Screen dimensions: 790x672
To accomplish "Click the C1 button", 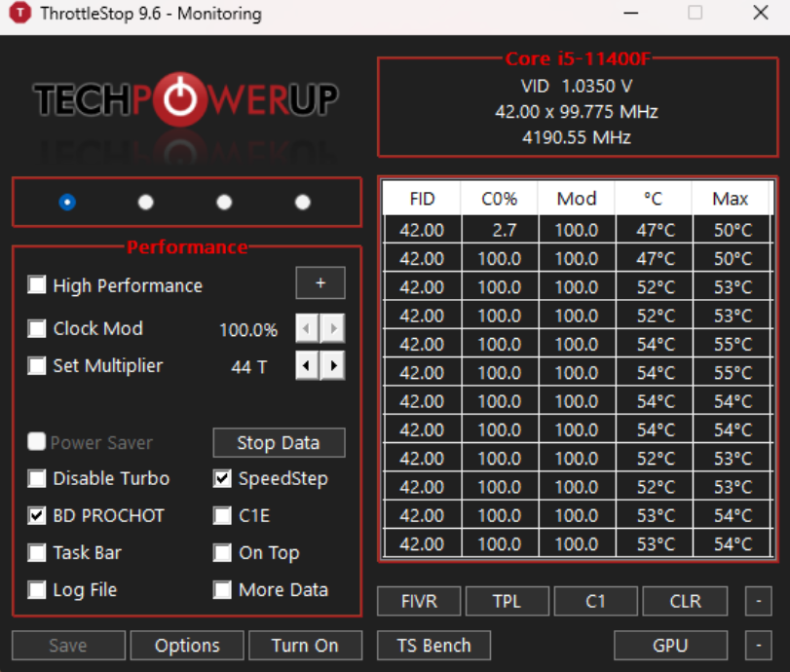I will point(596,601).
